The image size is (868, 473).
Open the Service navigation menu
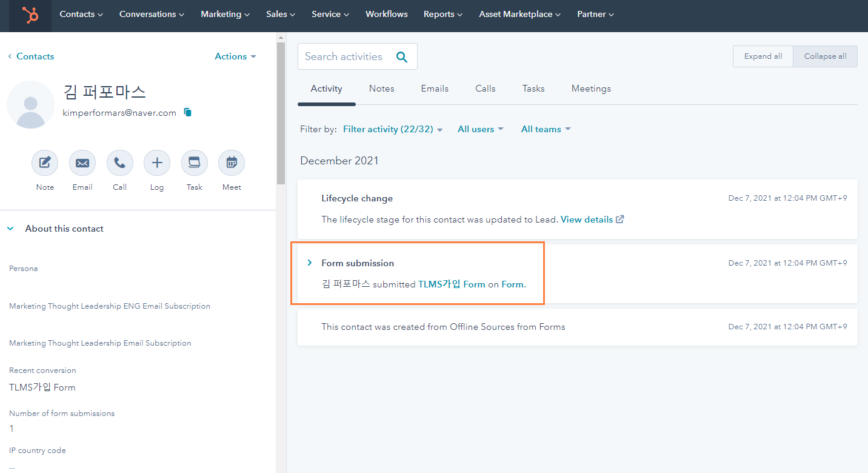click(x=330, y=14)
